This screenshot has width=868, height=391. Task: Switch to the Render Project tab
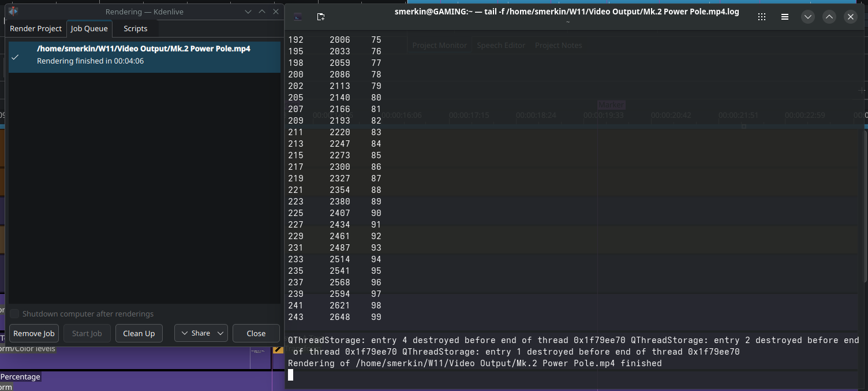(36, 28)
